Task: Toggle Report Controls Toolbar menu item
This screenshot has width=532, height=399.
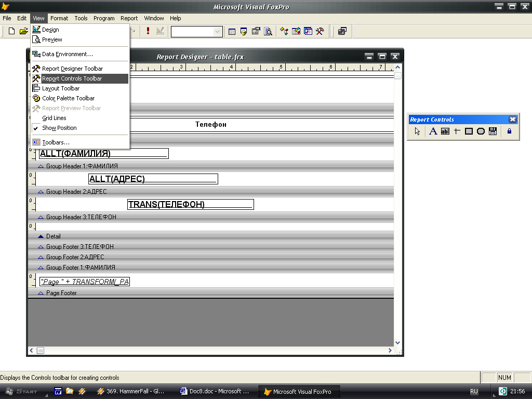Action: 80,78
